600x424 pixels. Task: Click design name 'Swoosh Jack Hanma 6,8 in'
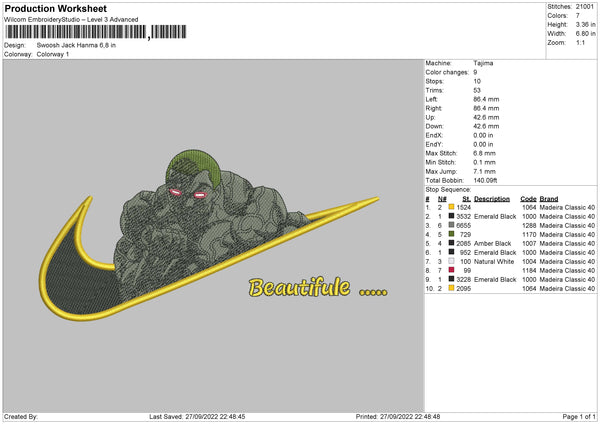76,45
